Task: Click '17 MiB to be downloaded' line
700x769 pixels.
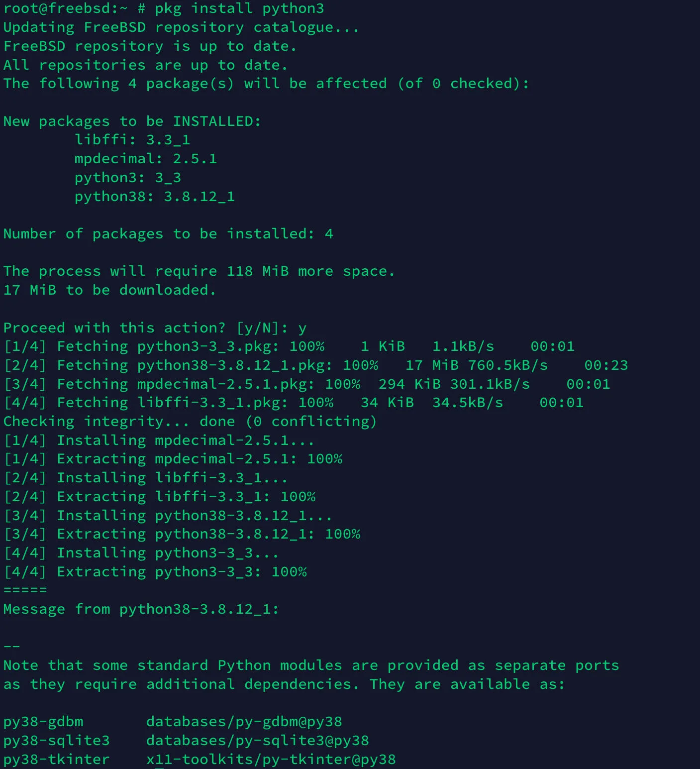Action: pos(109,290)
